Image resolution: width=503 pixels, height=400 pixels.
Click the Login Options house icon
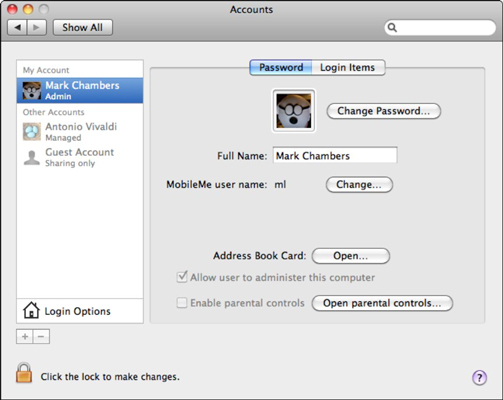click(31, 310)
